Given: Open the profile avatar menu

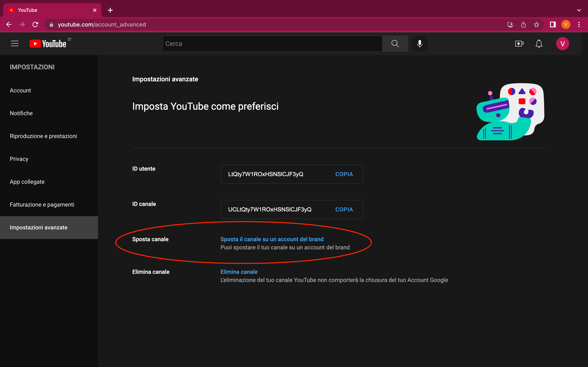Looking at the screenshot, I should coord(563,44).
